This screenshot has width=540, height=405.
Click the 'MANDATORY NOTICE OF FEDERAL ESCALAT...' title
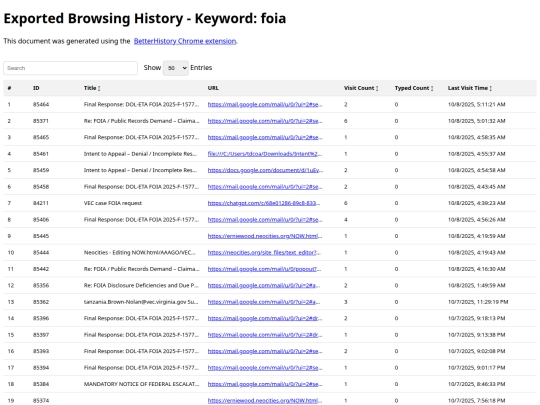(x=142, y=384)
